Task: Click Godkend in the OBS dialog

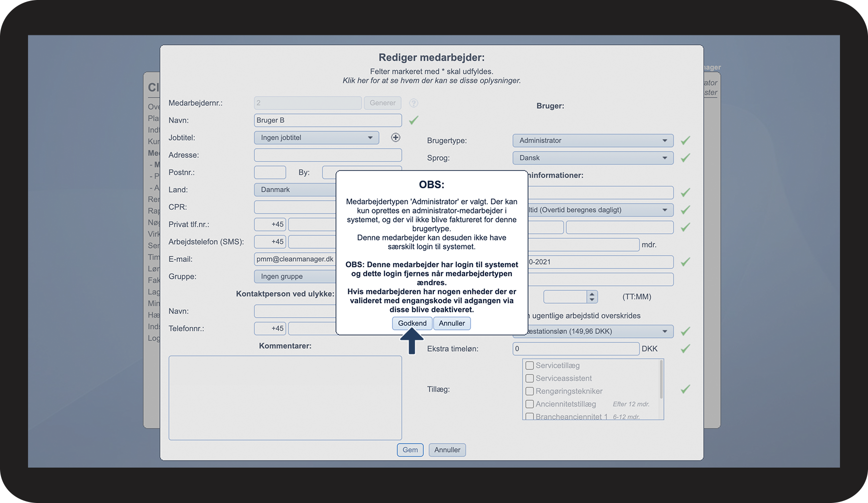Action: tap(412, 323)
